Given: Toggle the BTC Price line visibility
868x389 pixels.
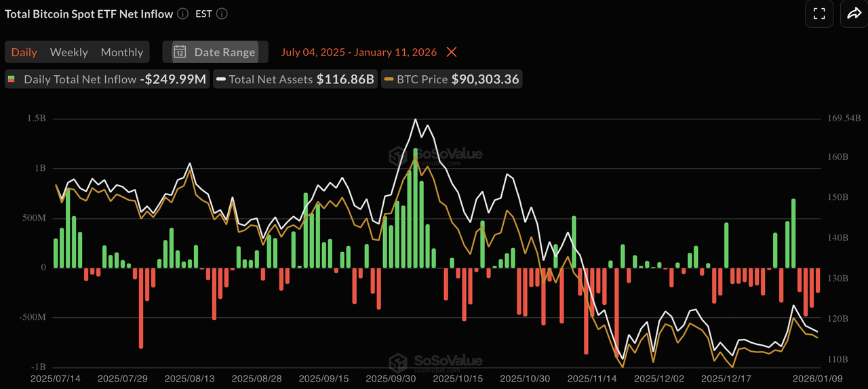Looking at the screenshot, I should (452, 79).
